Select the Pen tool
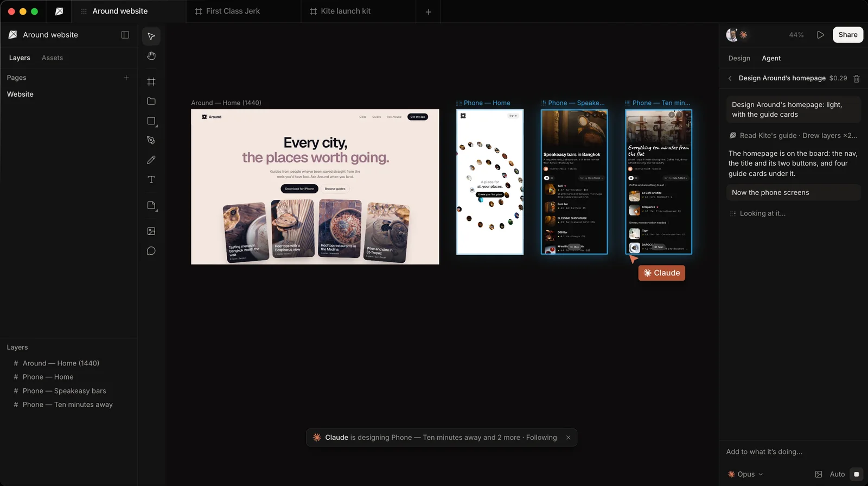 (x=151, y=140)
